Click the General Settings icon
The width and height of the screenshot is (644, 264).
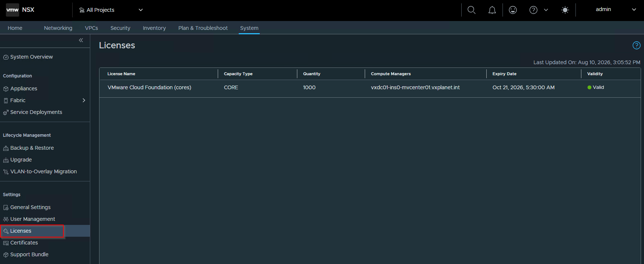pos(6,208)
